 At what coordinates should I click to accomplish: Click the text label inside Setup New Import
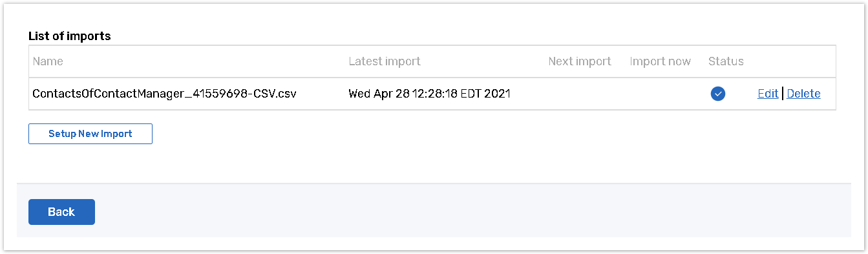coord(90,134)
